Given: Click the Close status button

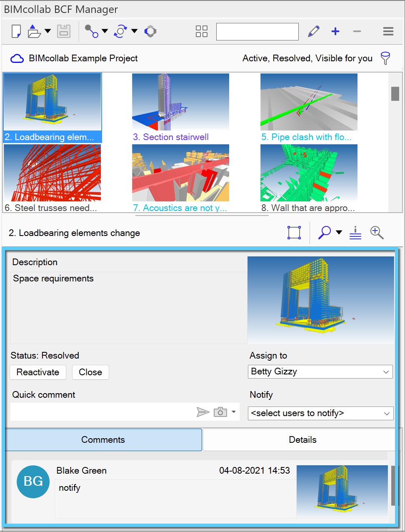Looking at the screenshot, I should (x=90, y=372).
